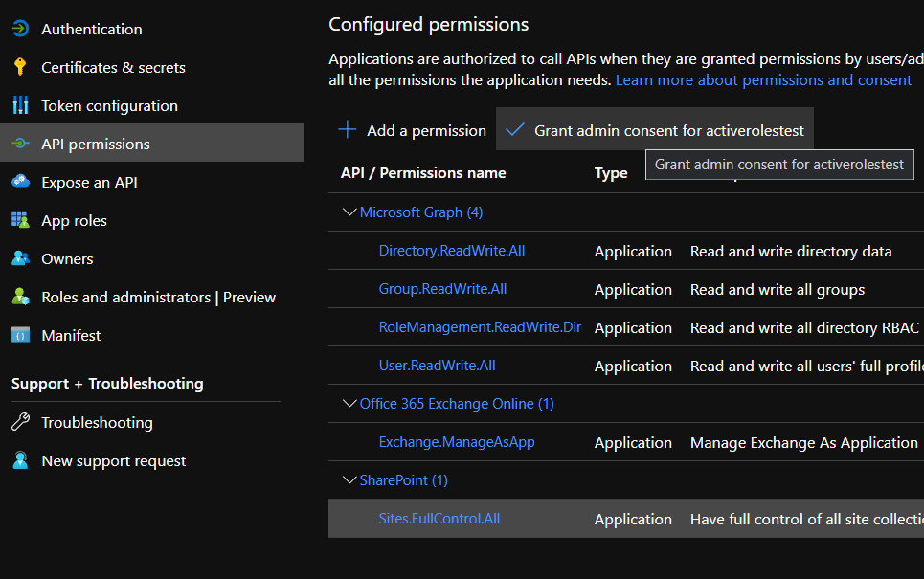This screenshot has height=579, width=924.
Task: Click the Token configuration bars icon
Action: 20,105
